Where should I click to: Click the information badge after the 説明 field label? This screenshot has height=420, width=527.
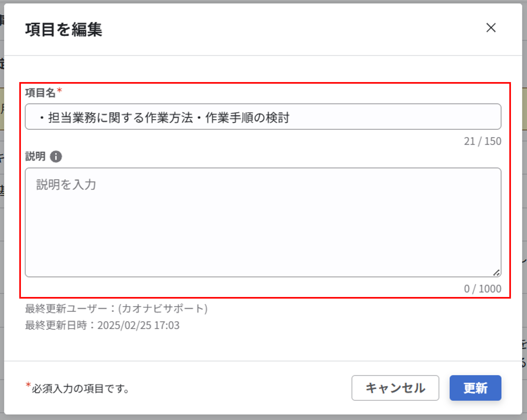point(56,157)
